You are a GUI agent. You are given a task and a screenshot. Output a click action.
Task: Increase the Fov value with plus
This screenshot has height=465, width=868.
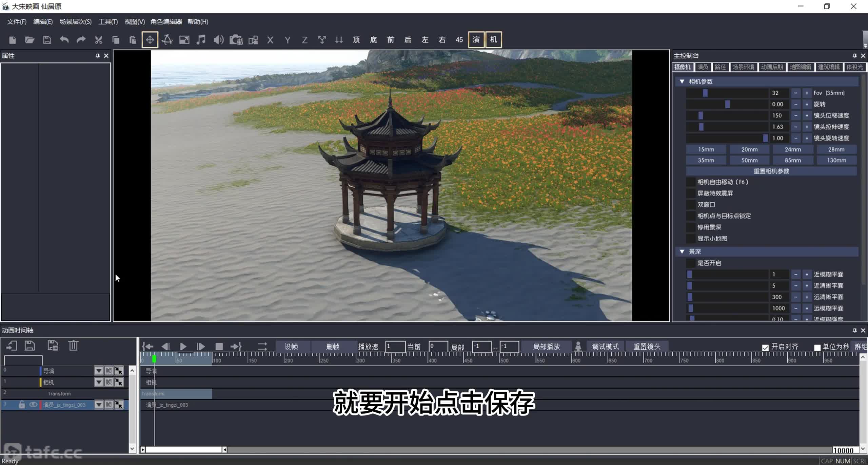[807, 93]
